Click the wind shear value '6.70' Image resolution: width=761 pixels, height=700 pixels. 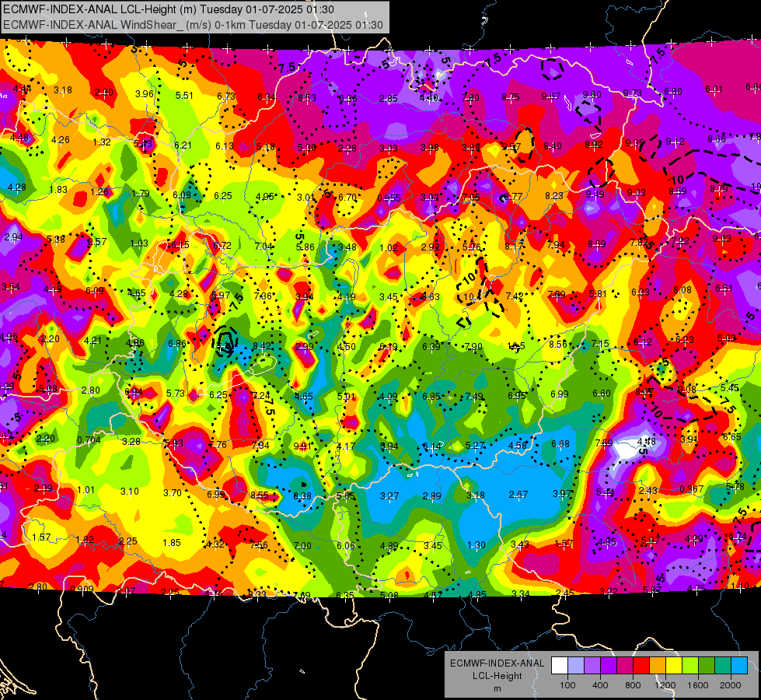tap(347, 197)
